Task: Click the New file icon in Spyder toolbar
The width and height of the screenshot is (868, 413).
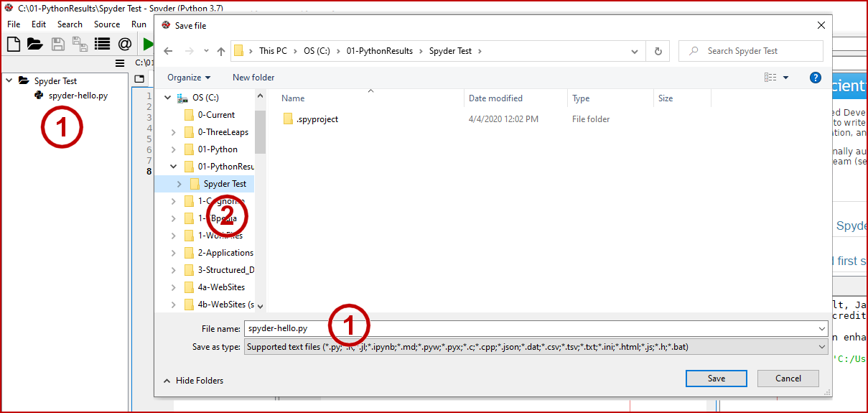Action: coord(14,44)
